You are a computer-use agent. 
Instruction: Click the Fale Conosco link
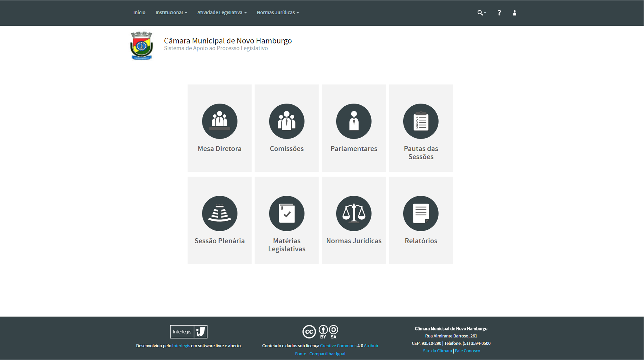tap(467, 351)
